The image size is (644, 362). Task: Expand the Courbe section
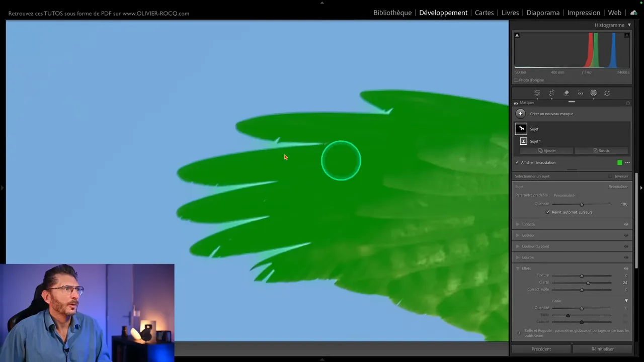coord(518,257)
